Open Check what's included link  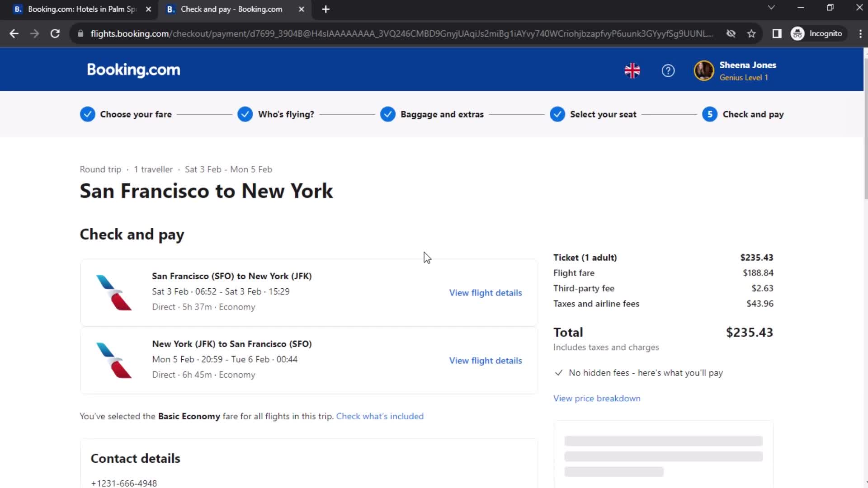pyautogui.click(x=380, y=416)
